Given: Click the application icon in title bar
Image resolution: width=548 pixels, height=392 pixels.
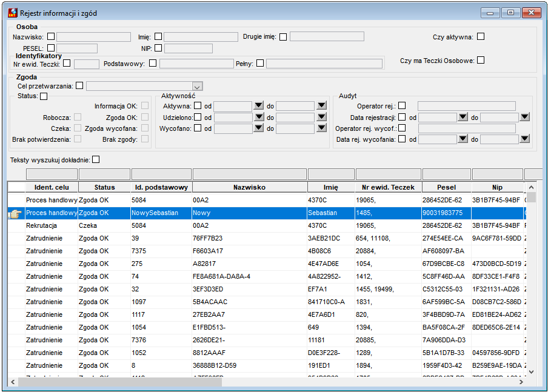Looking at the screenshot, I should [13, 13].
